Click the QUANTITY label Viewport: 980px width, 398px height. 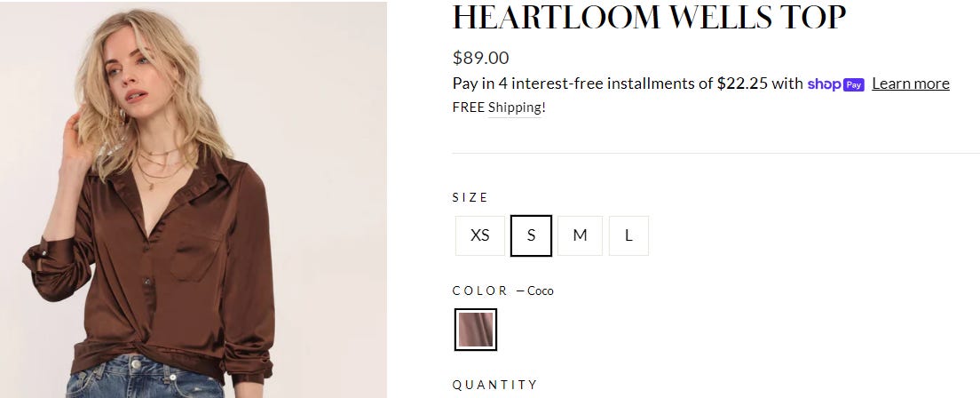click(x=494, y=385)
